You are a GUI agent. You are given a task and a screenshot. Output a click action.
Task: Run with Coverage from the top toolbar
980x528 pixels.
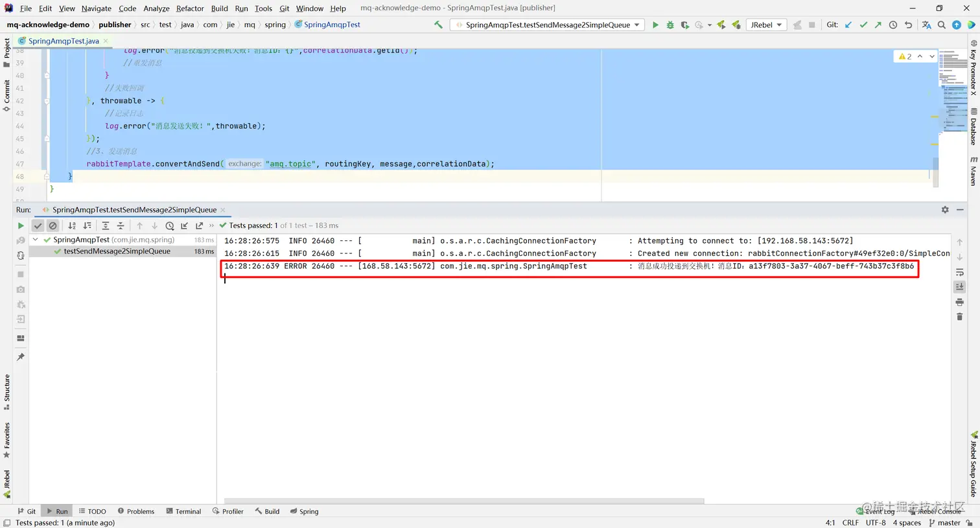click(x=684, y=25)
